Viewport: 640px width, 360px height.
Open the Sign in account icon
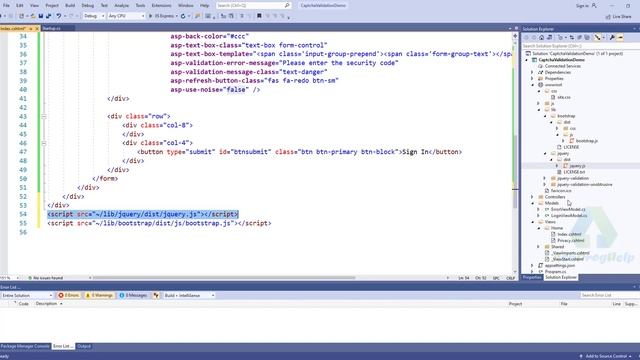[x=594, y=5]
